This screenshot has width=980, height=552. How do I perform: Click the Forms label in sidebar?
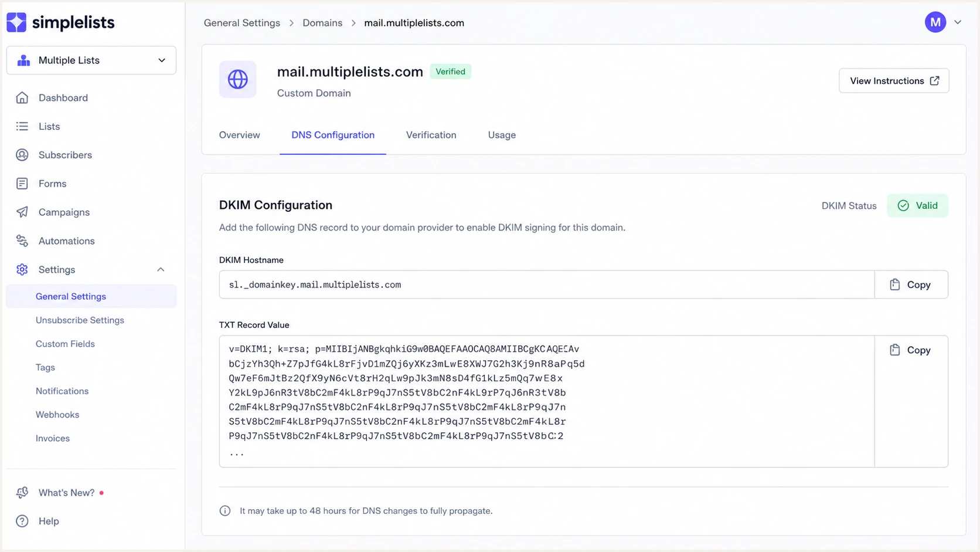52,184
